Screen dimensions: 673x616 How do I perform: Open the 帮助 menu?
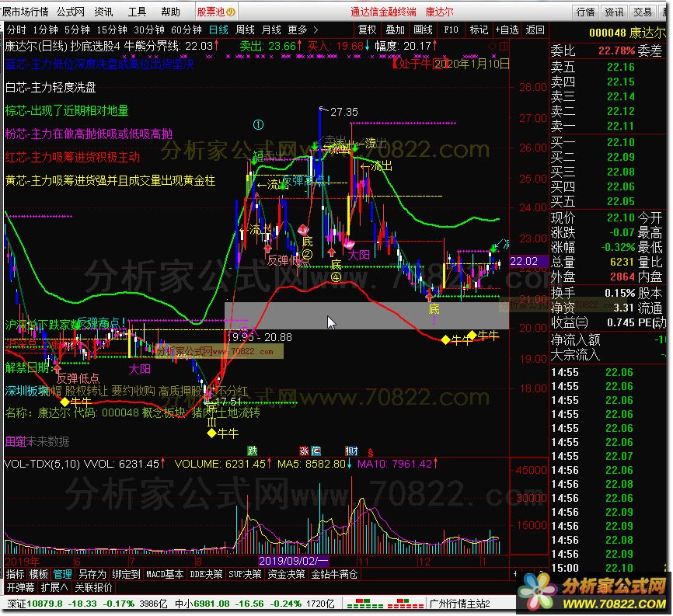[170, 12]
